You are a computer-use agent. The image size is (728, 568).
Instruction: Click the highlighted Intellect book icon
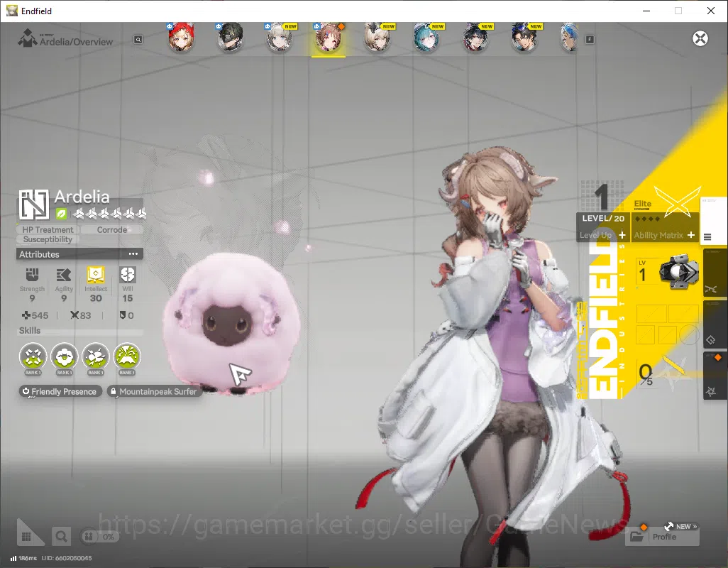(96, 275)
